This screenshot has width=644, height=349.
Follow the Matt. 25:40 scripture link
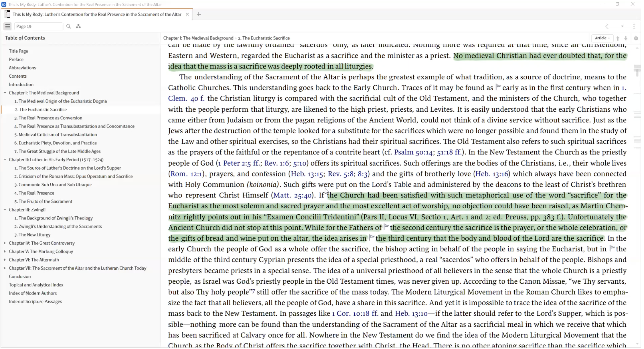point(292,195)
